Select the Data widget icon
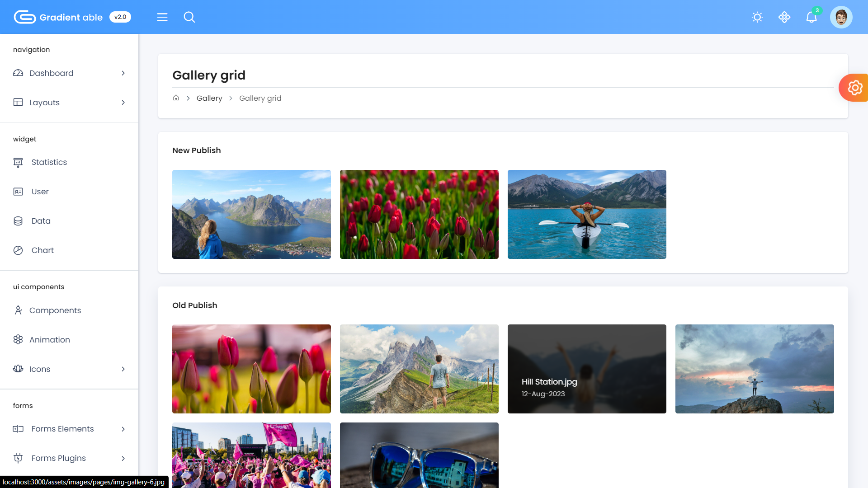 click(18, 221)
